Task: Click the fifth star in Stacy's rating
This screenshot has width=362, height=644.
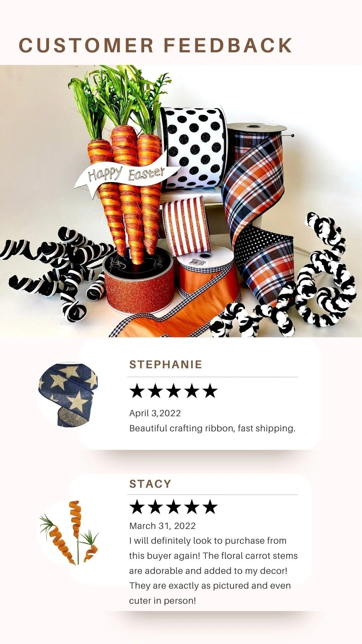Action: click(210, 507)
